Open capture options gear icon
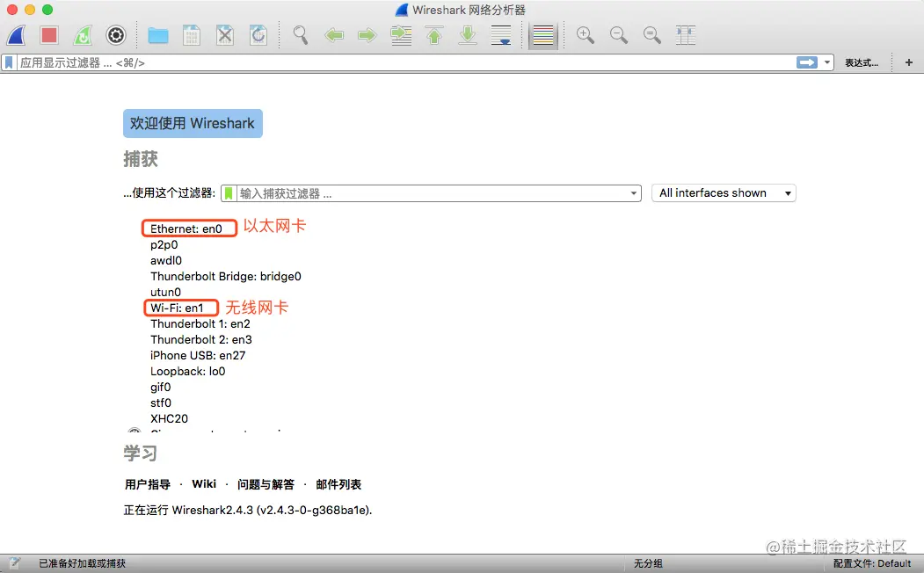 coord(116,35)
